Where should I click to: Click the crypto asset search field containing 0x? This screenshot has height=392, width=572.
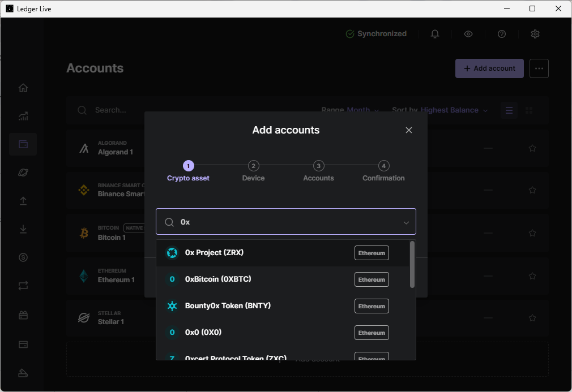coord(285,222)
